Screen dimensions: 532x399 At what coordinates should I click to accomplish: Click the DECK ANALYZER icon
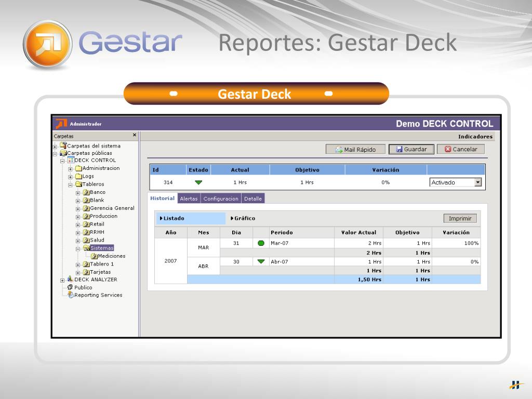(x=70, y=279)
